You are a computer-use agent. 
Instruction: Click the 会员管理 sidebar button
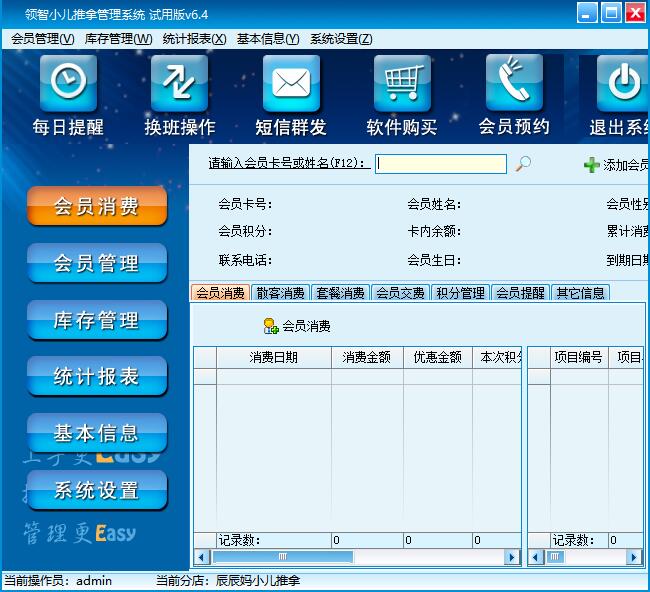[97, 263]
